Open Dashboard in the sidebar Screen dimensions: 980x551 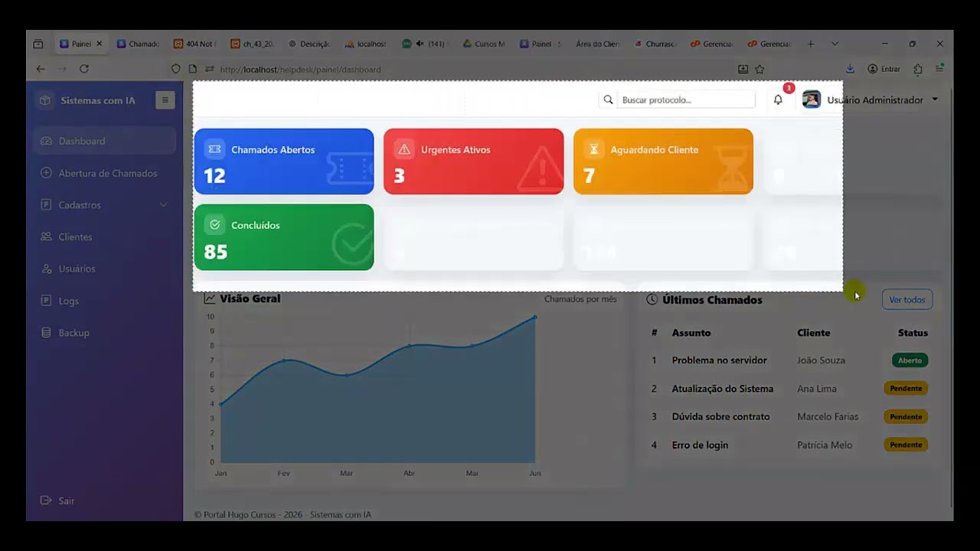point(105,141)
